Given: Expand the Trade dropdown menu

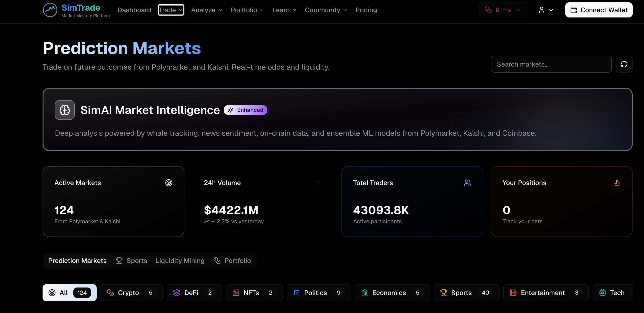Looking at the screenshot, I should (171, 10).
